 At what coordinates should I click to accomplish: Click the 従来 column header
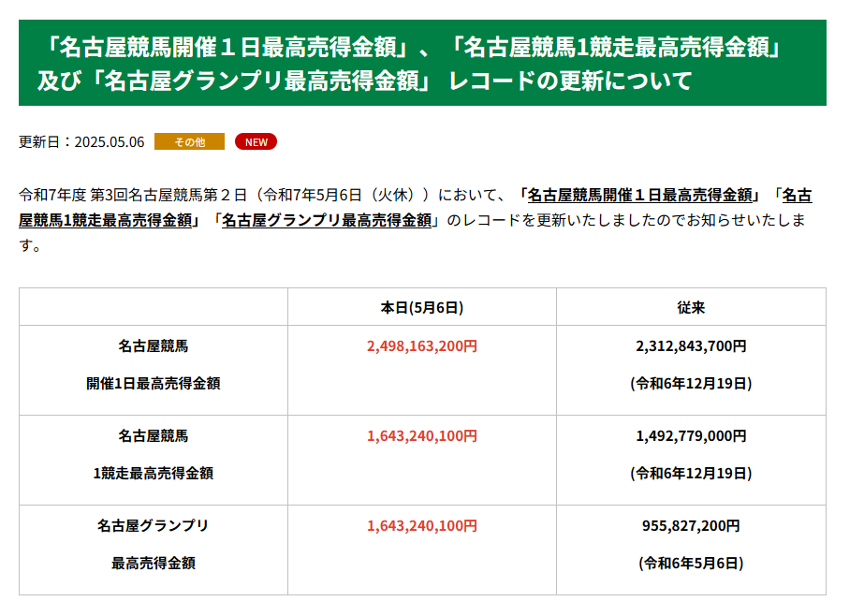point(691,307)
